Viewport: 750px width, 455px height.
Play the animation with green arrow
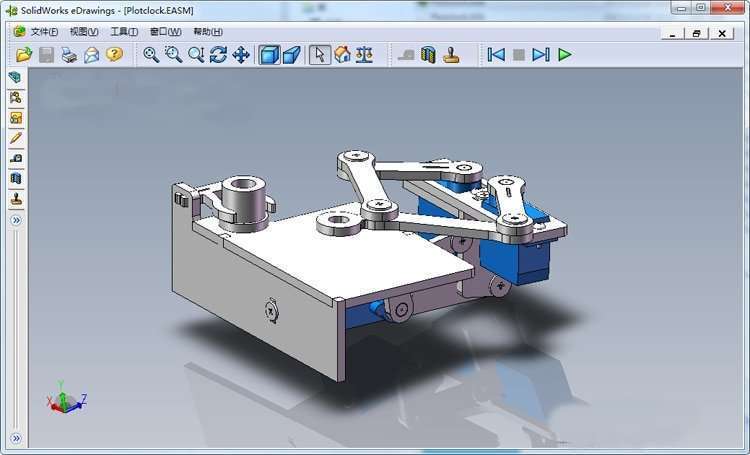[x=564, y=55]
